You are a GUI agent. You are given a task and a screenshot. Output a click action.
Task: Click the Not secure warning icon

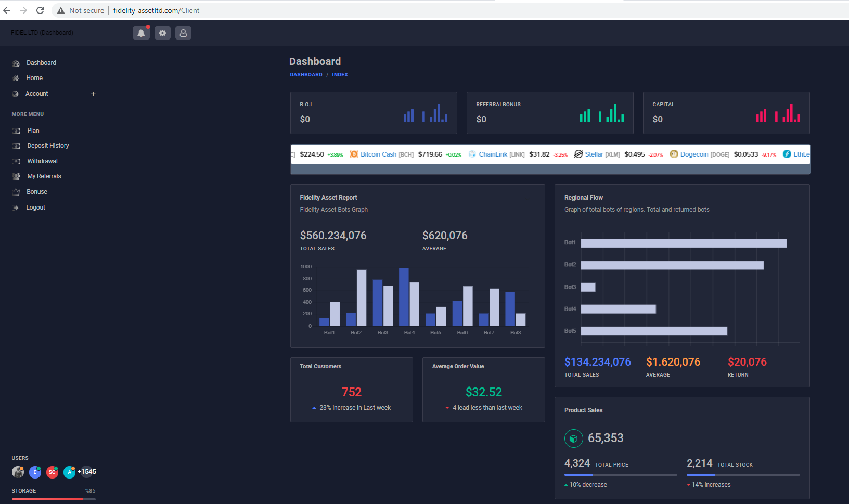(x=61, y=10)
